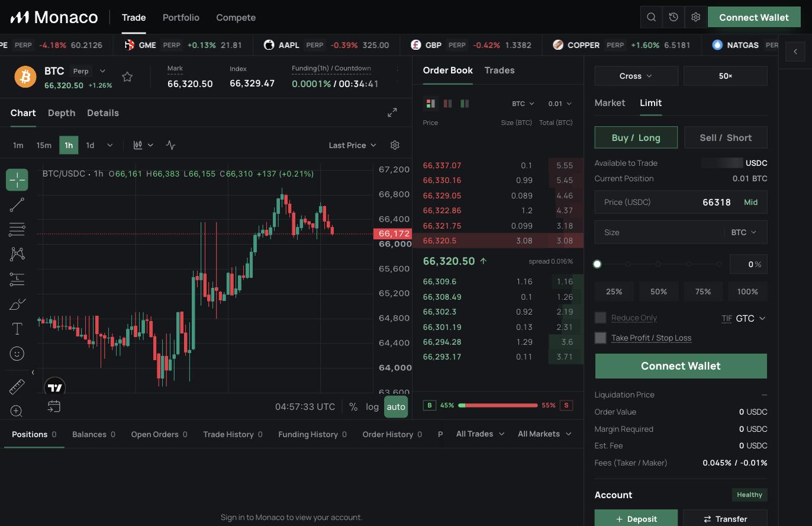Image resolution: width=812 pixels, height=526 pixels.
Task: Toggle auto scale on chart
Action: [x=396, y=406]
